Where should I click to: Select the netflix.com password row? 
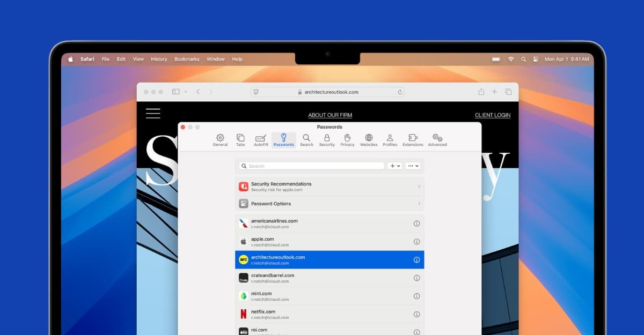330,315
